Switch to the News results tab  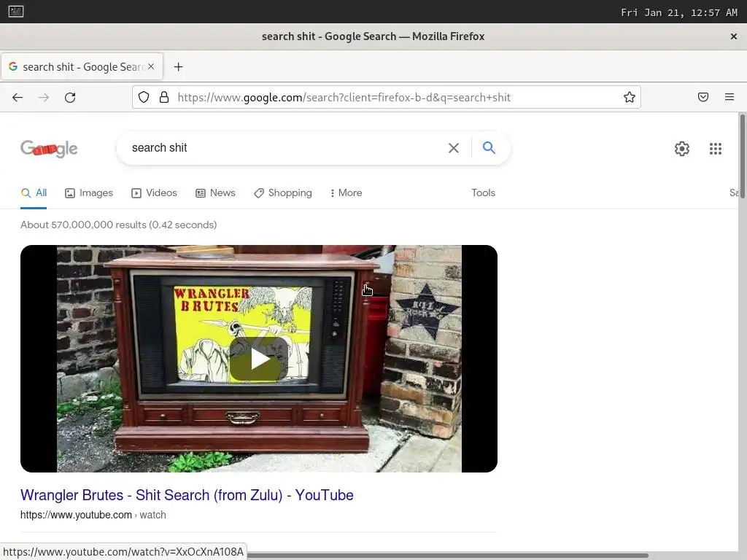coord(215,192)
